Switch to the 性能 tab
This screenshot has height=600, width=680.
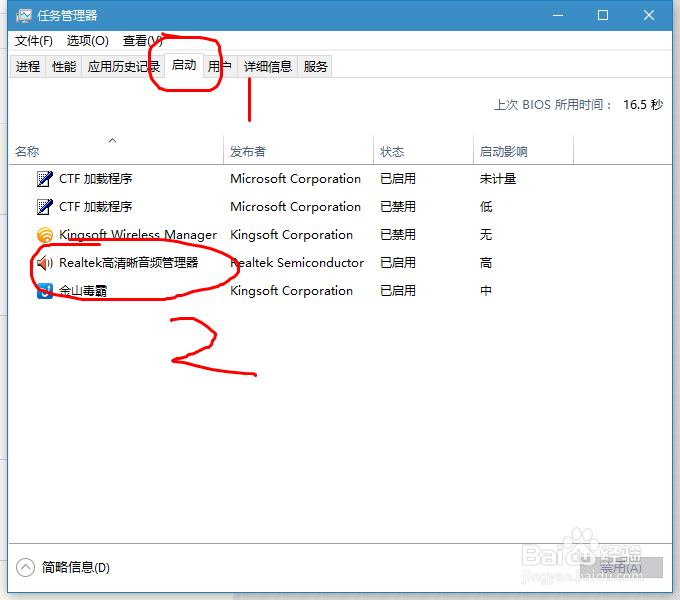click(64, 66)
